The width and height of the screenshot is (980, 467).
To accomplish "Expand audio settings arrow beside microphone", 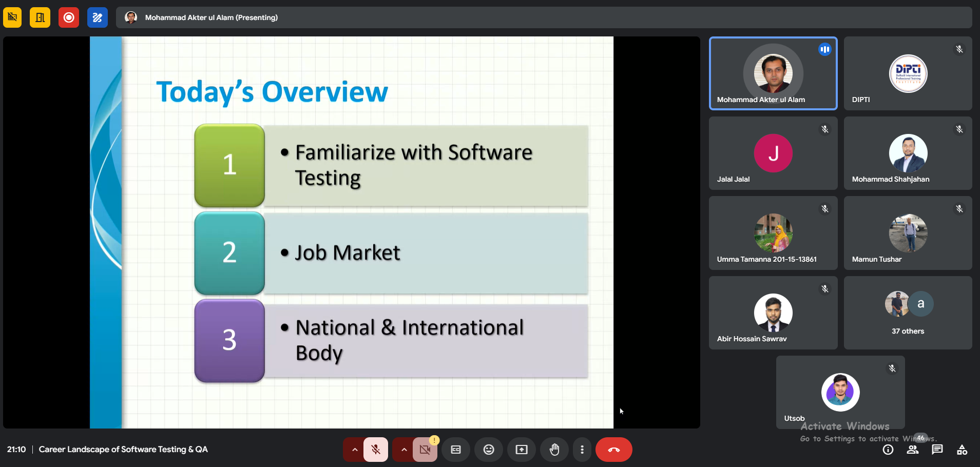I will [x=354, y=450].
